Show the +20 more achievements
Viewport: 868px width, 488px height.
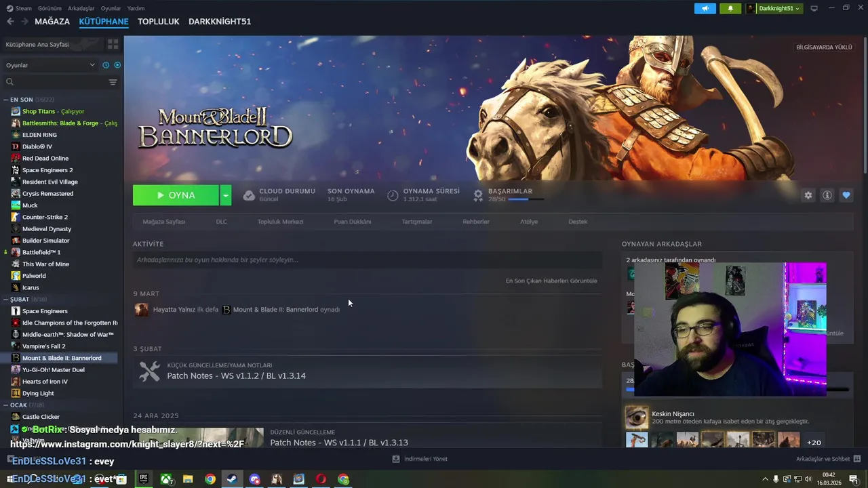pyautogui.click(x=814, y=443)
